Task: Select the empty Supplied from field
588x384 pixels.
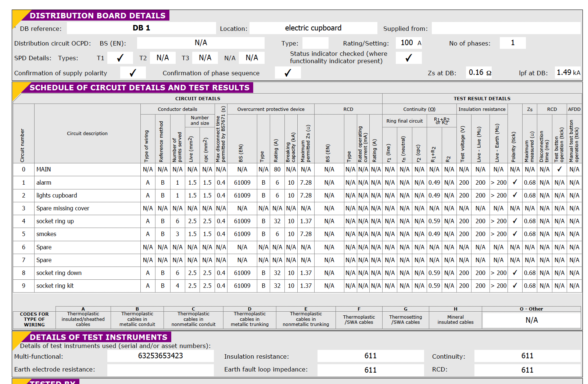Action: pyautogui.click(x=506, y=28)
